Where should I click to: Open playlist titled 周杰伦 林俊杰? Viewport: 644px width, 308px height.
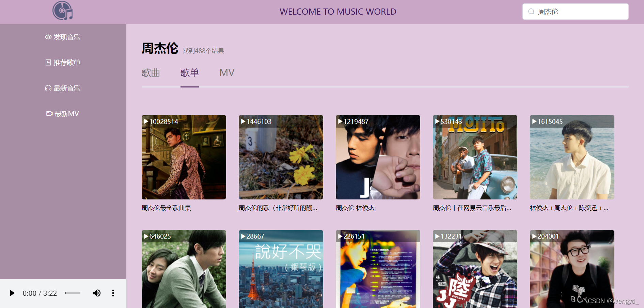tap(355, 208)
